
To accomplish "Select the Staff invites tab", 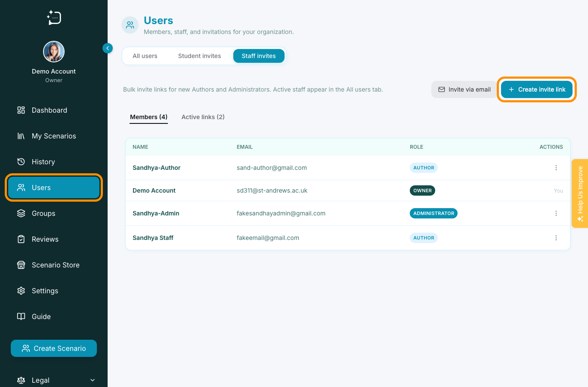I will click(x=259, y=56).
